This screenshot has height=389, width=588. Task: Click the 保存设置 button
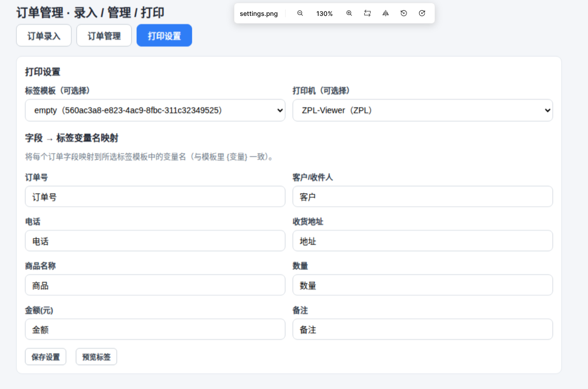tap(45, 357)
